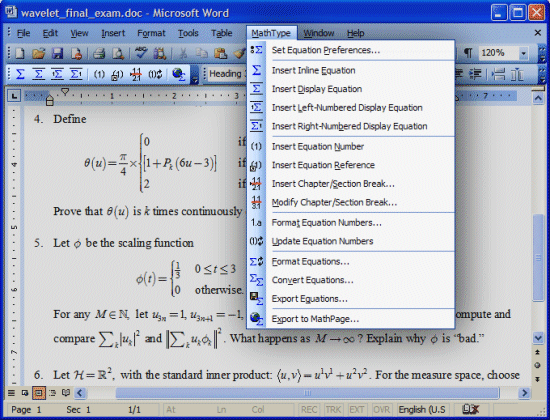Click the Print toolbar icon

tap(99, 54)
